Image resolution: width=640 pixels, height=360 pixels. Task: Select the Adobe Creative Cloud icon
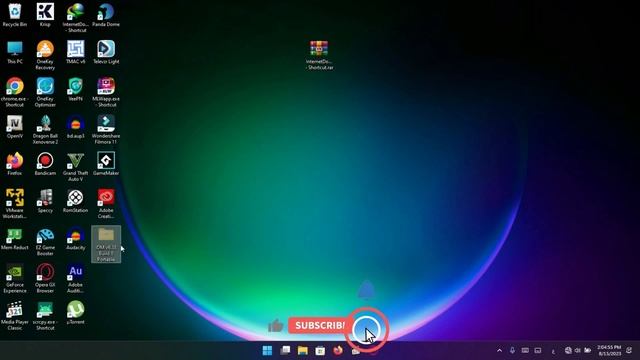pyautogui.click(x=106, y=204)
